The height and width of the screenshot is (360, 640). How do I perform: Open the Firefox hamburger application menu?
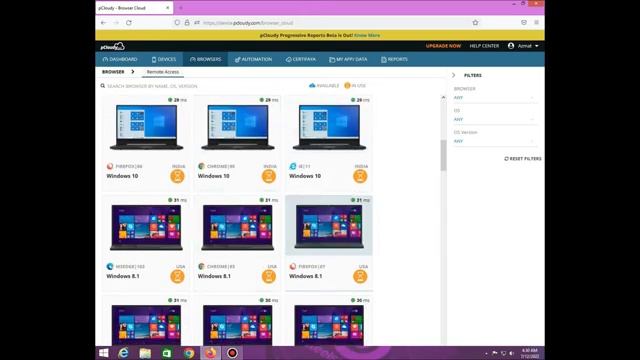536,23
